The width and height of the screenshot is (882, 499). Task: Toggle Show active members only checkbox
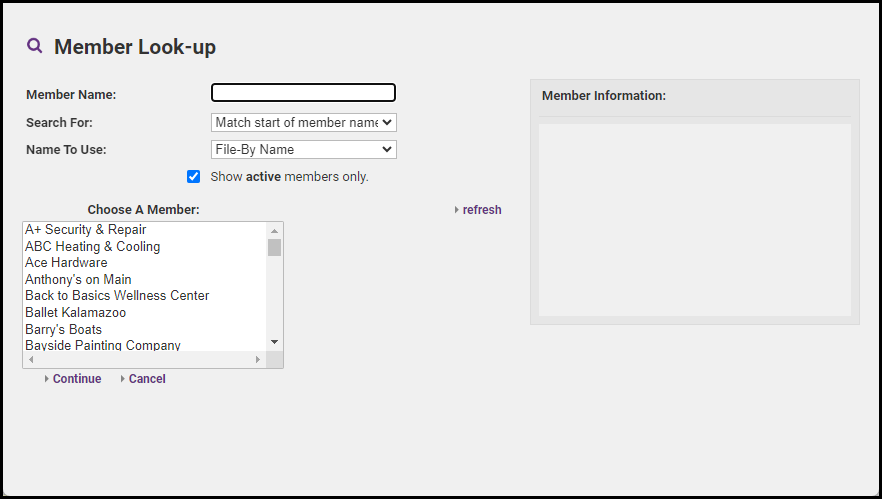(194, 177)
